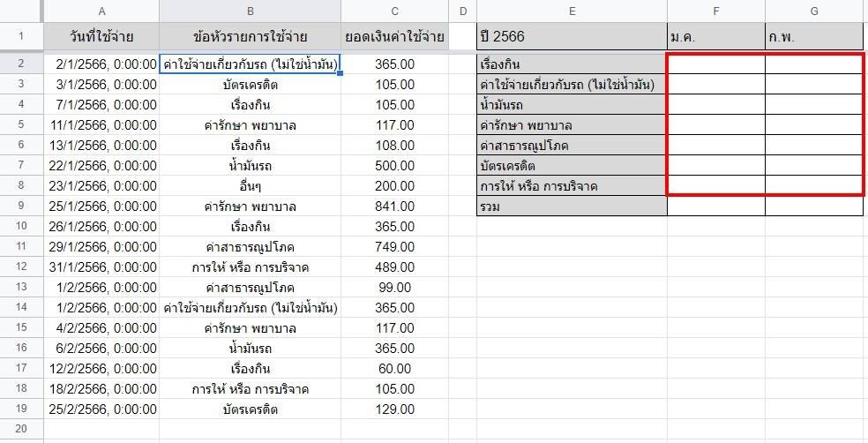Select amount cell 500.00
The image size is (868, 443).
click(x=394, y=166)
